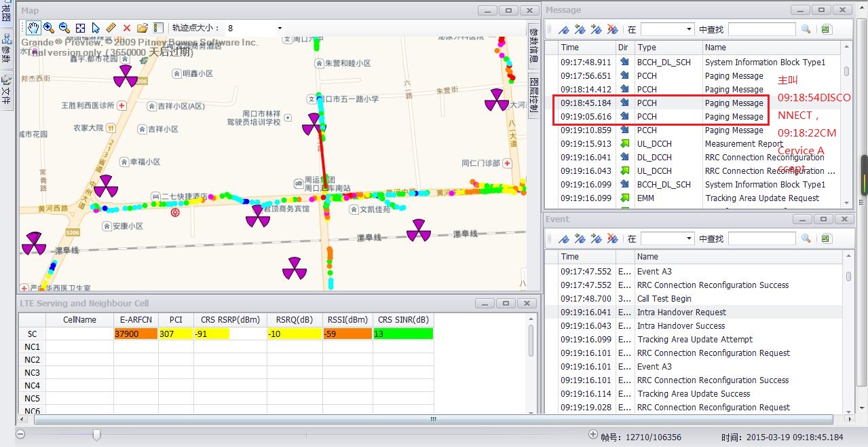
Task: Open the folder icon to load a map layer
Action: [143, 28]
